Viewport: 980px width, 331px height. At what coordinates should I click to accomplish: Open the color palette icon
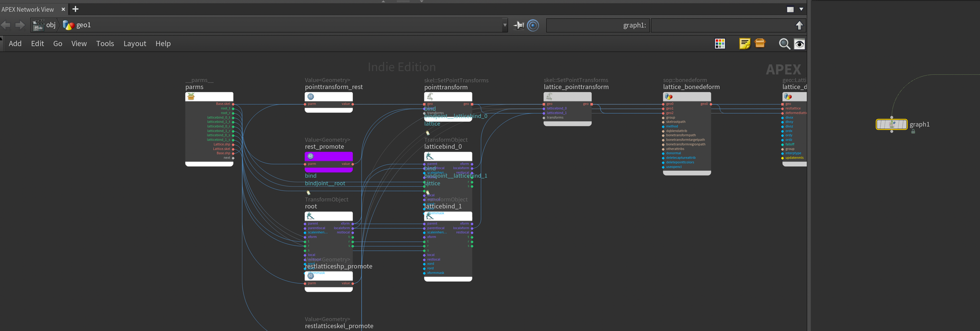[720, 44]
